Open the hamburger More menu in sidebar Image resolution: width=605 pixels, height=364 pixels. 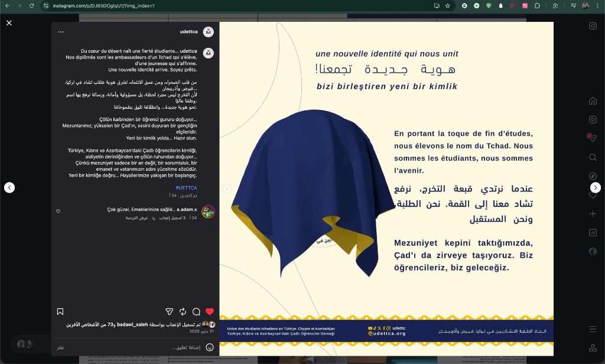[x=593, y=329]
